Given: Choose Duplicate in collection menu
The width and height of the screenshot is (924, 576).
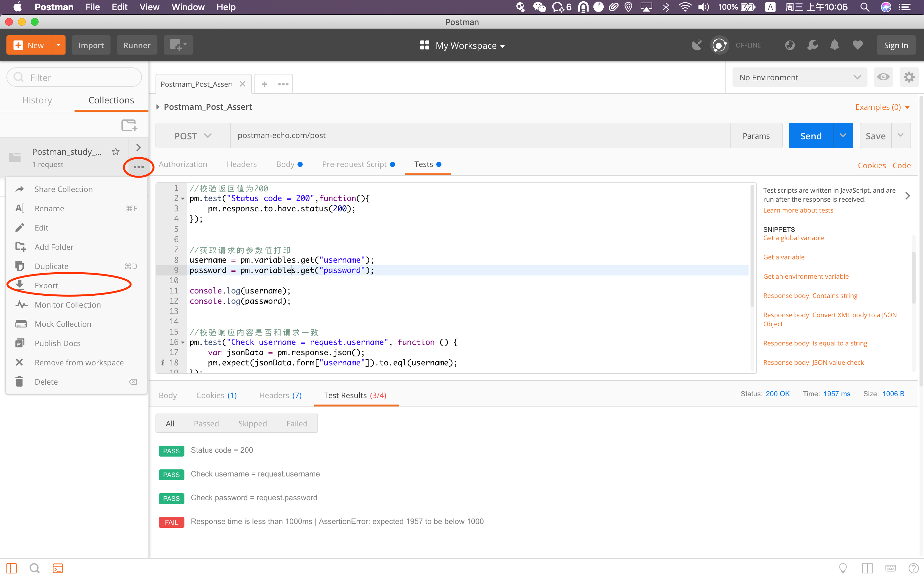Looking at the screenshot, I should click(x=76, y=266).
